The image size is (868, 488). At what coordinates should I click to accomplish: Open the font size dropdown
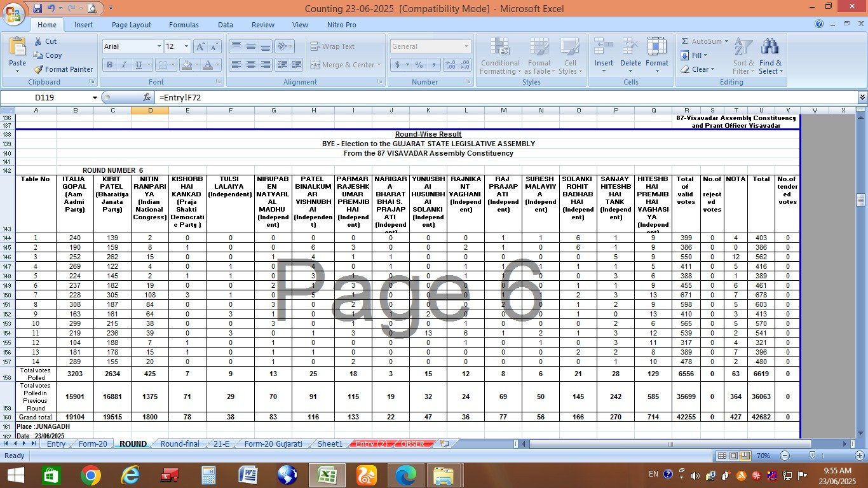(186, 46)
